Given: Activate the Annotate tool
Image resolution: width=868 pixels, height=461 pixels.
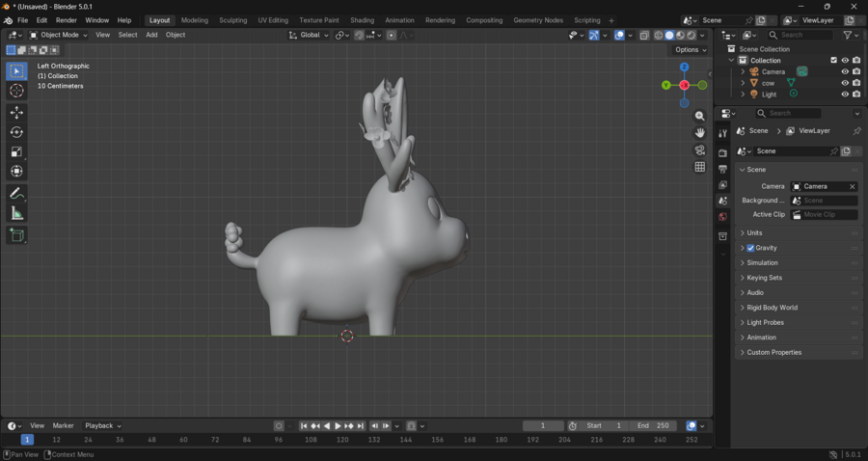Looking at the screenshot, I should click(16, 194).
